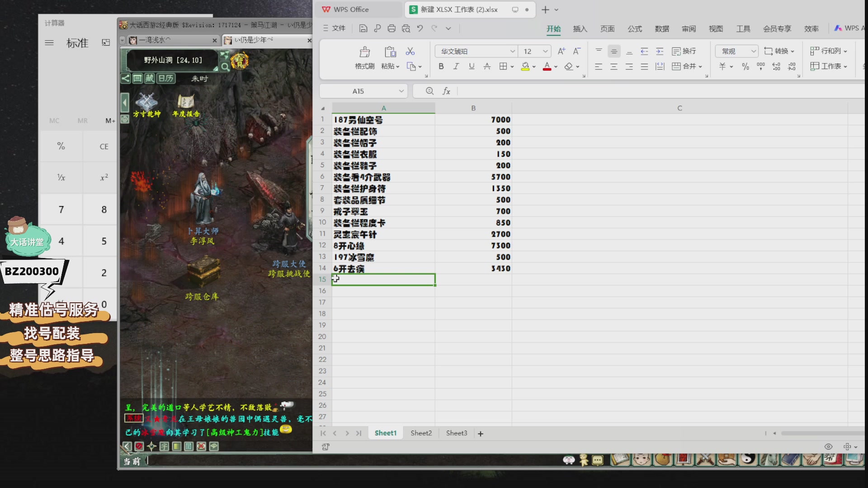Click the horizontal scrollbar in the sheet
The height and width of the screenshot is (488, 868).
pos(822,433)
